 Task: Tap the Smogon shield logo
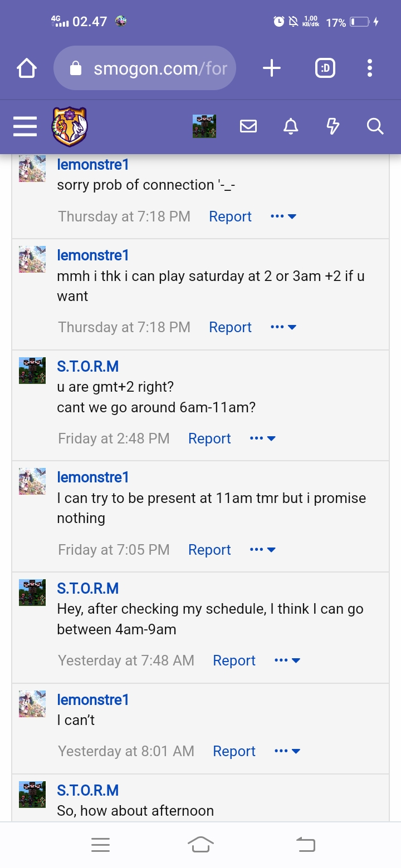pyautogui.click(x=70, y=127)
